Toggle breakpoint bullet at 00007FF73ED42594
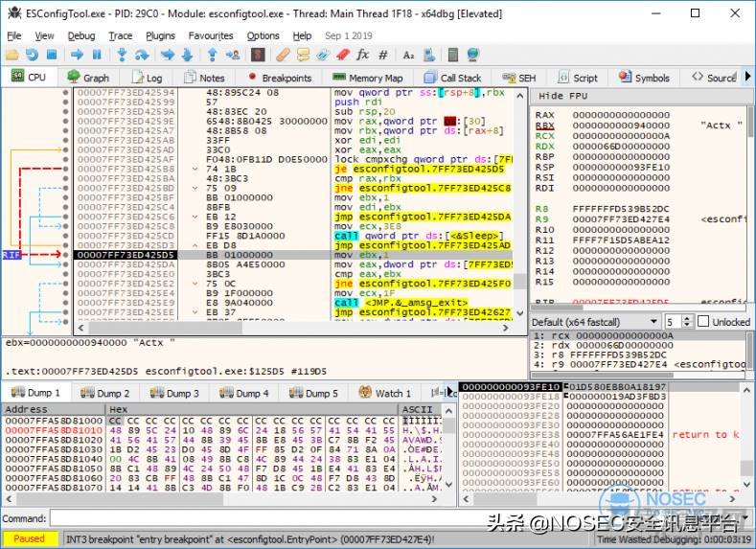 [x=65, y=93]
